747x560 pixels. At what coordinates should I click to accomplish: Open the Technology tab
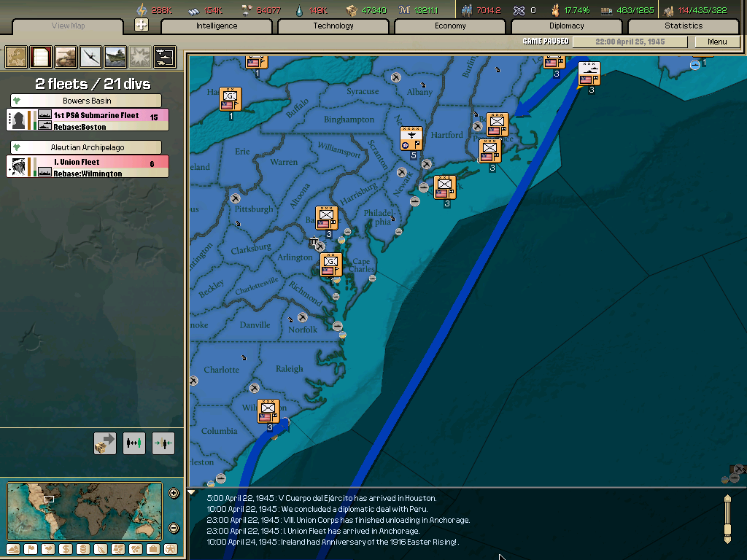tap(333, 26)
